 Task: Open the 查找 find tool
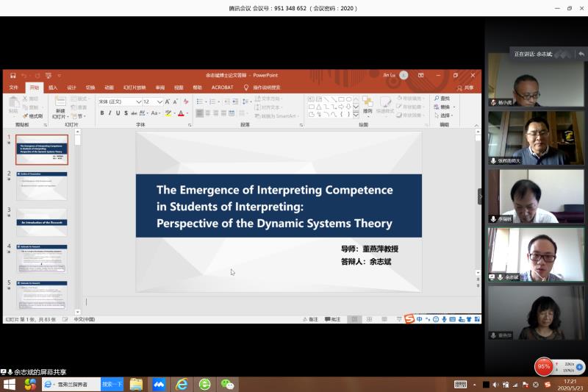tap(442, 99)
